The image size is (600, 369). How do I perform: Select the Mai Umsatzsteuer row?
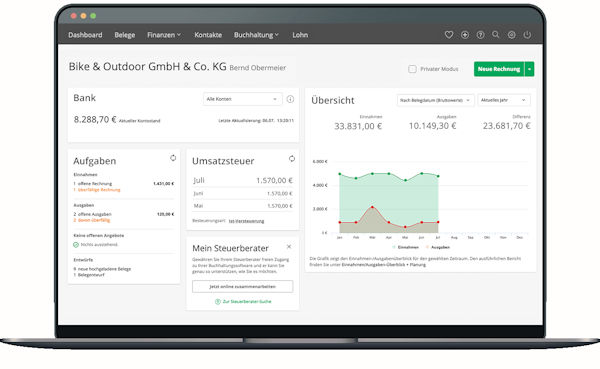(243, 206)
